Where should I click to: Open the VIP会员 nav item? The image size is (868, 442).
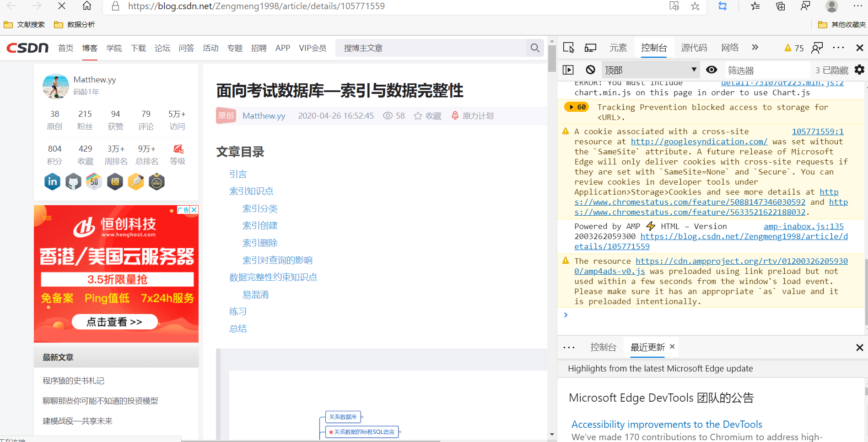[x=313, y=48]
